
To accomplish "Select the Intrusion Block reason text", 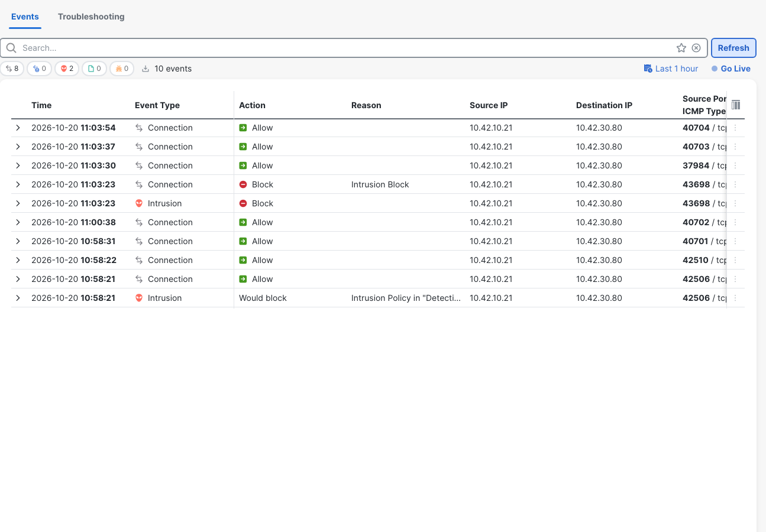I will click(380, 184).
